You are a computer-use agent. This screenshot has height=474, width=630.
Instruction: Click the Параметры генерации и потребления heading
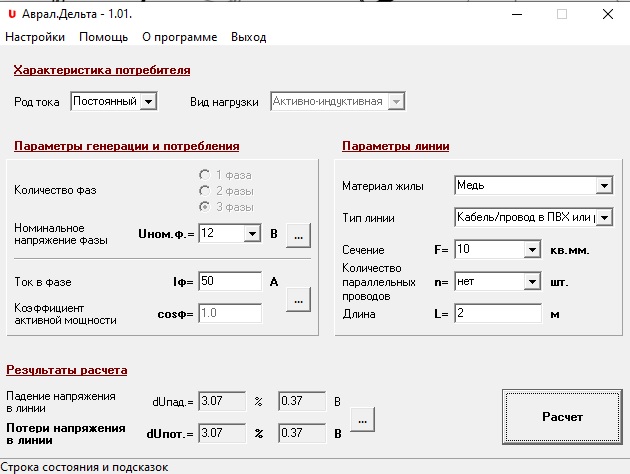coord(127,146)
